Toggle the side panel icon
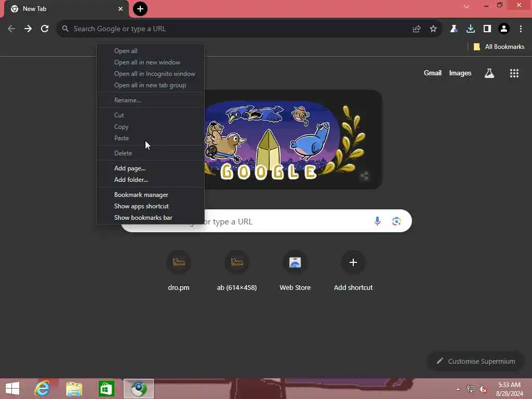Image resolution: width=532 pixels, height=399 pixels. point(487,29)
